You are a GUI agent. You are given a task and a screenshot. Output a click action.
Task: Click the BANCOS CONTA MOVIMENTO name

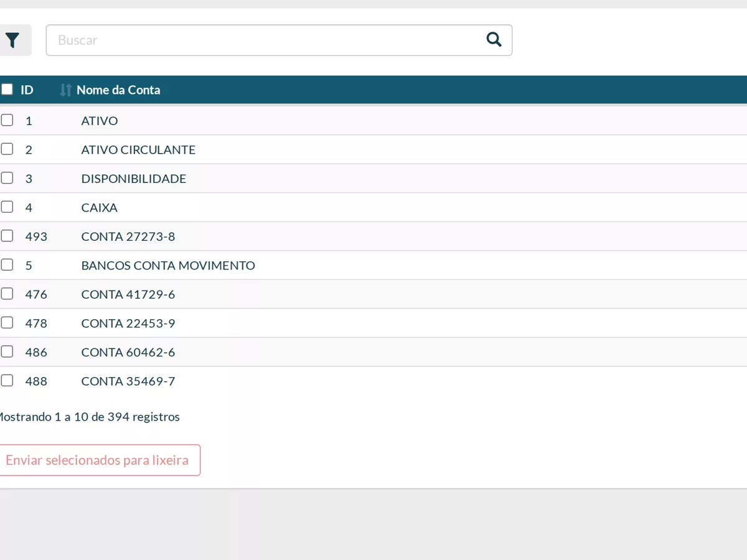168,266
